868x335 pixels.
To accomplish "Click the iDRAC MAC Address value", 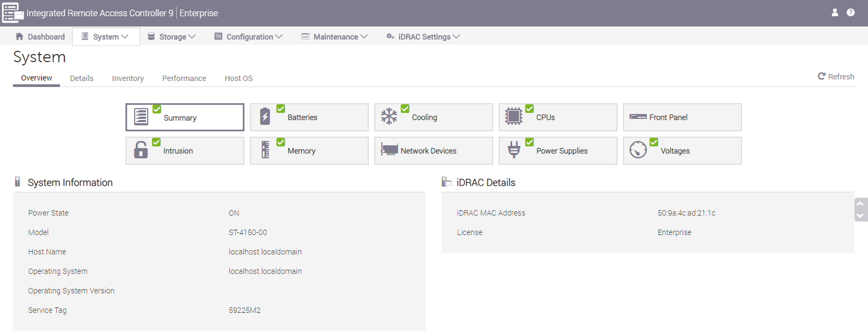I will (686, 213).
